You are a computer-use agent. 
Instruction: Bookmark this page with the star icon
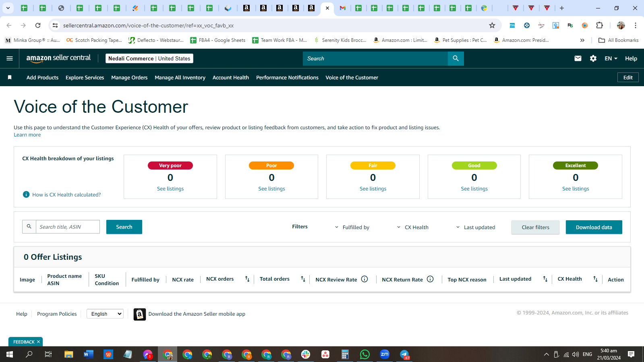(492, 25)
